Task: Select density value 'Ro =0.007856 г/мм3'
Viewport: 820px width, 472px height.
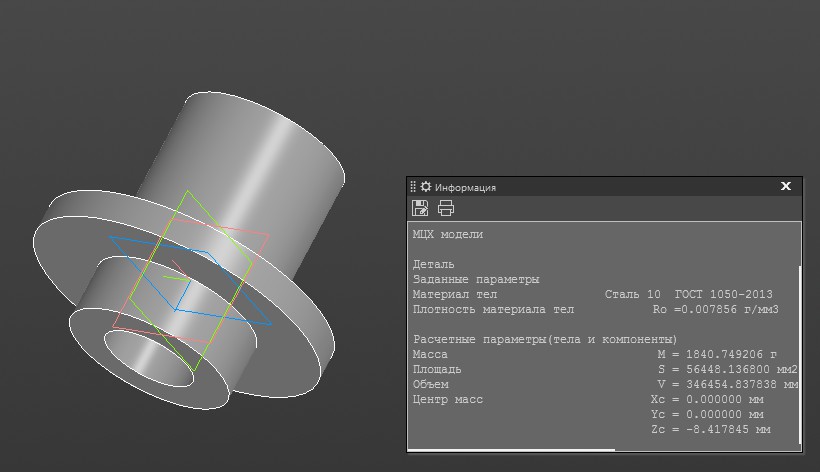Action: click(x=715, y=309)
